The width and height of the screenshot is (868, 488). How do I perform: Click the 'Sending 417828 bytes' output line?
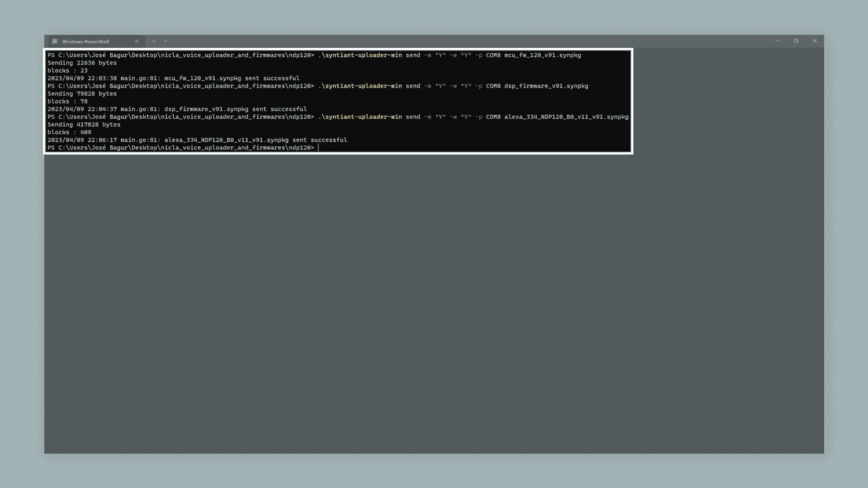click(x=84, y=124)
